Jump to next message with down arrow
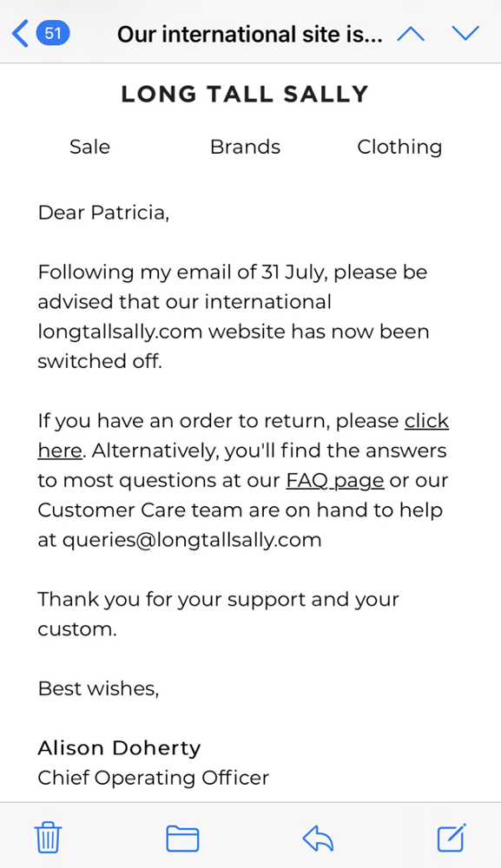The width and height of the screenshot is (501, 868). pos(465,34)
